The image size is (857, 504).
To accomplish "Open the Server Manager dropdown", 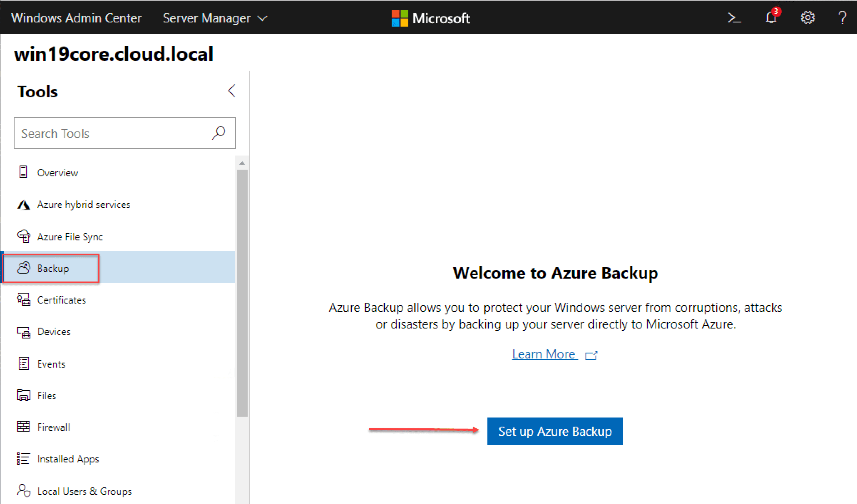I will [x=215, y=18].
